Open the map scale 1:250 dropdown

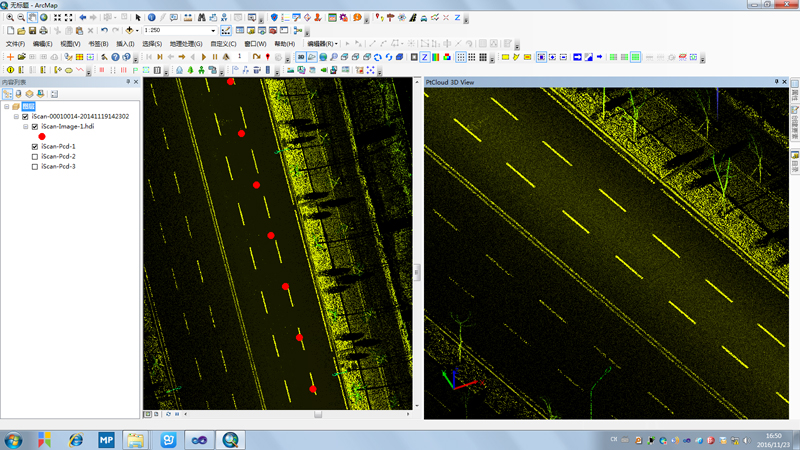pos(213,31)
